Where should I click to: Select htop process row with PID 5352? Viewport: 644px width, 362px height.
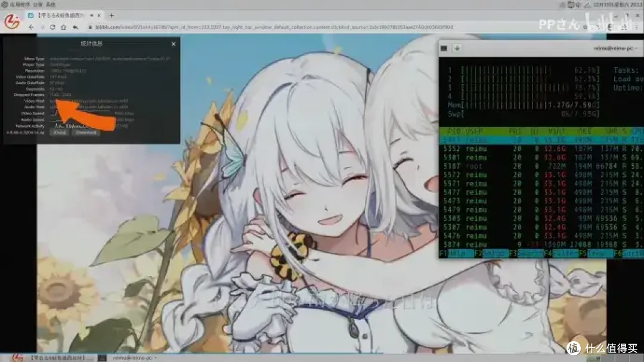click(541, 148)
